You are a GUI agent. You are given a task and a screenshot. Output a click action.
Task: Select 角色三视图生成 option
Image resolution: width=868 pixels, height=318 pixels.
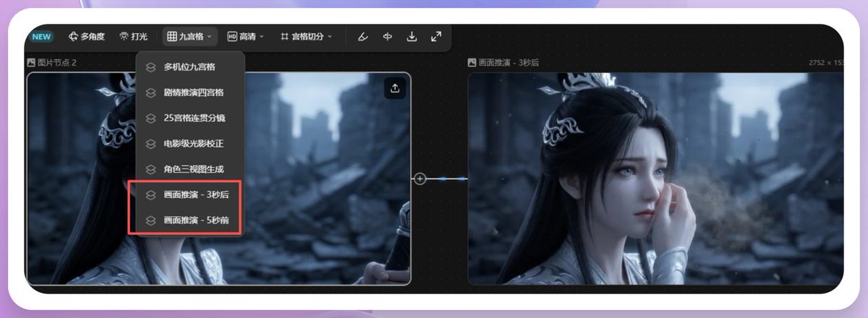190,169
